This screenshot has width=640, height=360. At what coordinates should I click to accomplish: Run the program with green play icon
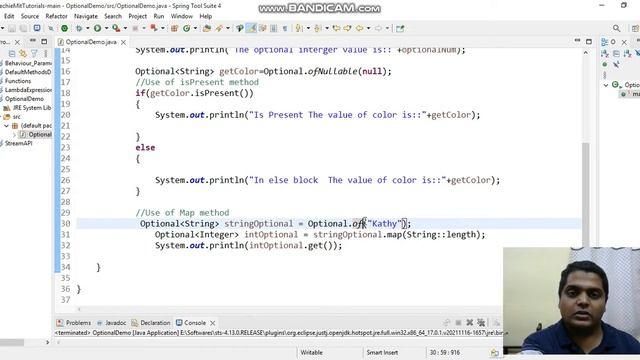(x=97, y=28)
